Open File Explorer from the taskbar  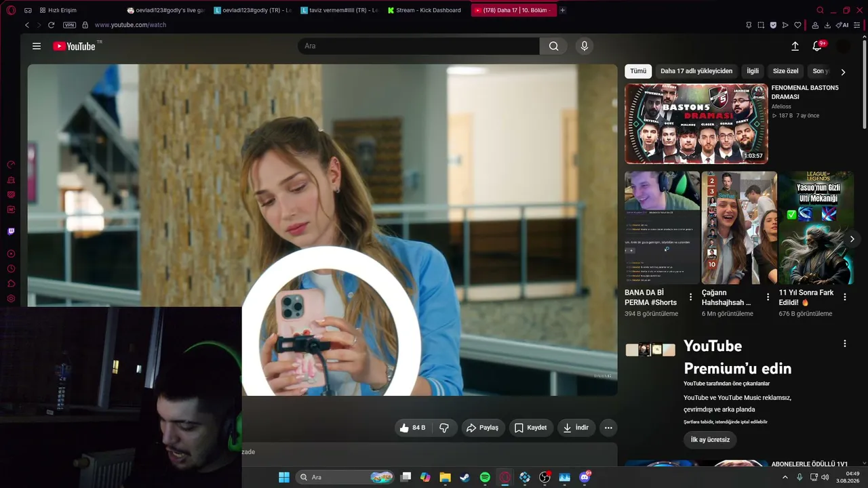coord(445,477)
